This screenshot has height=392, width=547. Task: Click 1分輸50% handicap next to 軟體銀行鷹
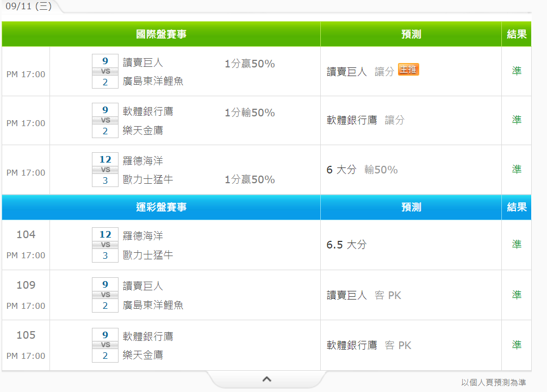(250, 113)
